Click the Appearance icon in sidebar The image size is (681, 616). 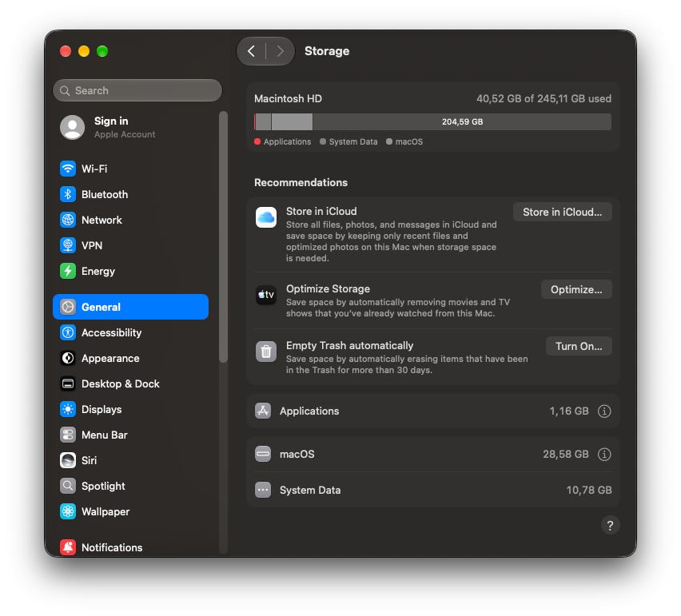(68, 358)
